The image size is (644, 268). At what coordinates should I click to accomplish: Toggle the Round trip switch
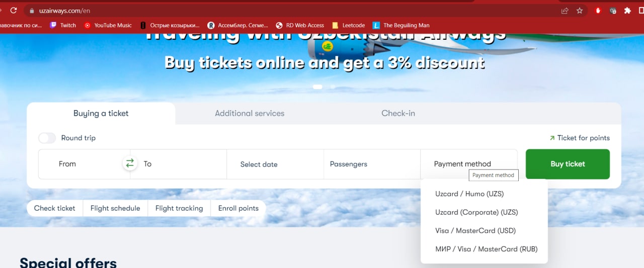tap(47, 138)
